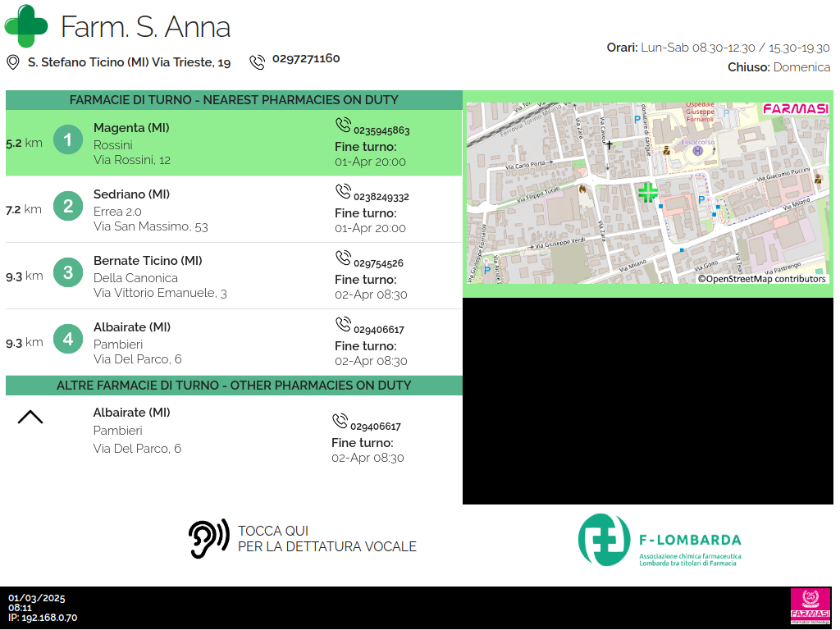Image resolution: width=840 pixels, height=630 pixels.
Task: Tap 'Tocca qui per la dettatura vocale'
Action: [x=326, y=539]
